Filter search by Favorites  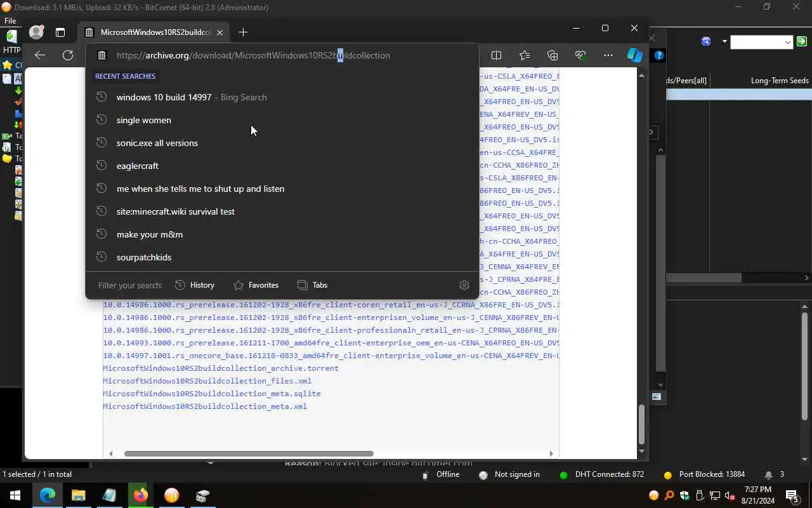click(x=256, y=285)
